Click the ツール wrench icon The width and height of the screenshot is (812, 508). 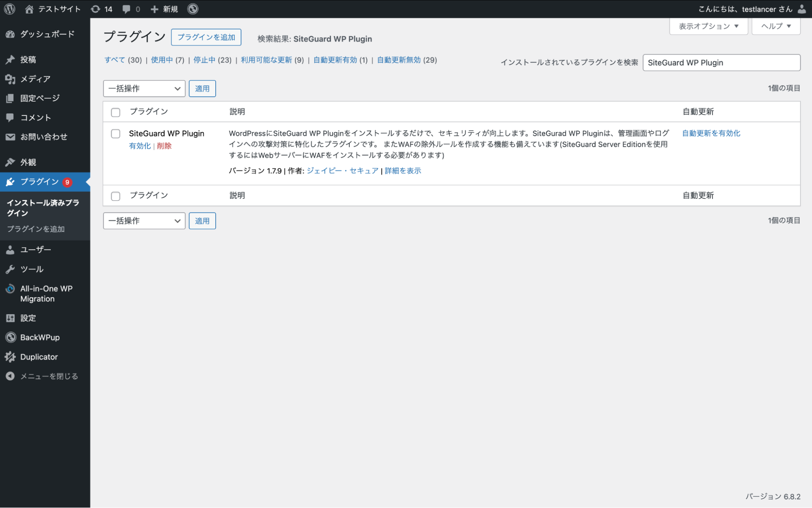(10, 269)
